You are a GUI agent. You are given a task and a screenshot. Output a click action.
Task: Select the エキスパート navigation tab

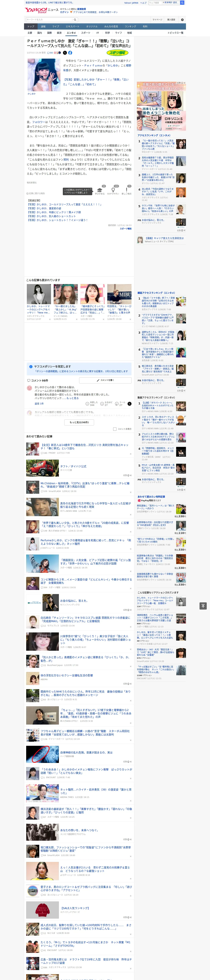pyautogui.click(x=72, y=27)
